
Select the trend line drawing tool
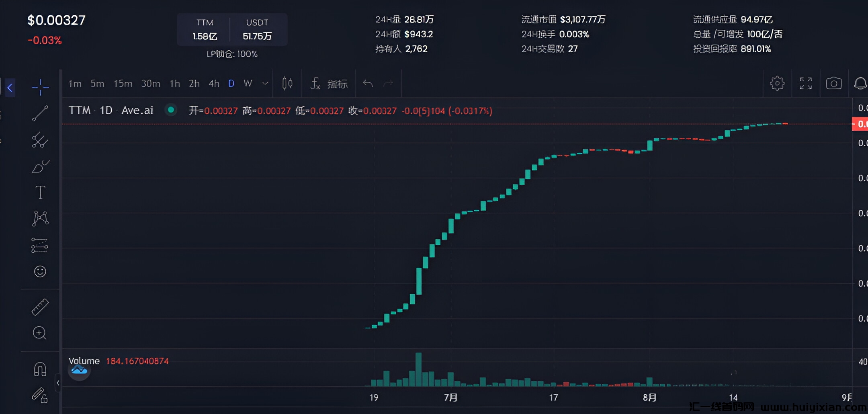click(x=40, y=113)
